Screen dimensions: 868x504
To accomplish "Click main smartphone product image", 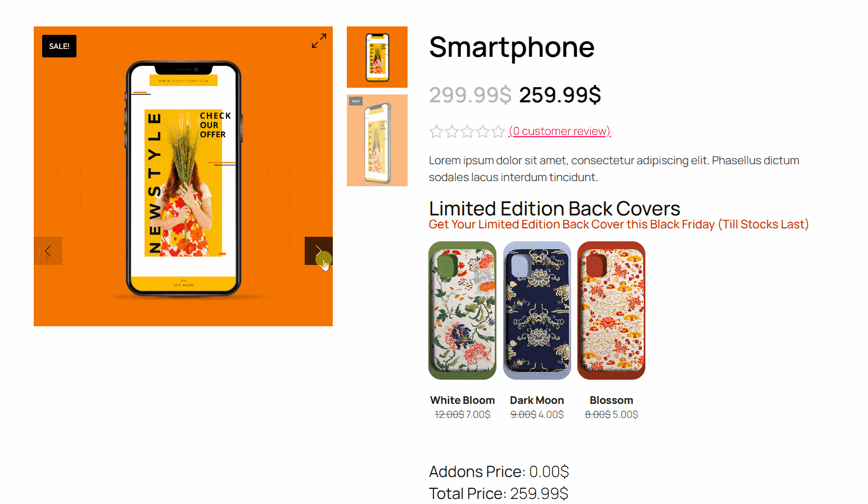I will 183,176.
